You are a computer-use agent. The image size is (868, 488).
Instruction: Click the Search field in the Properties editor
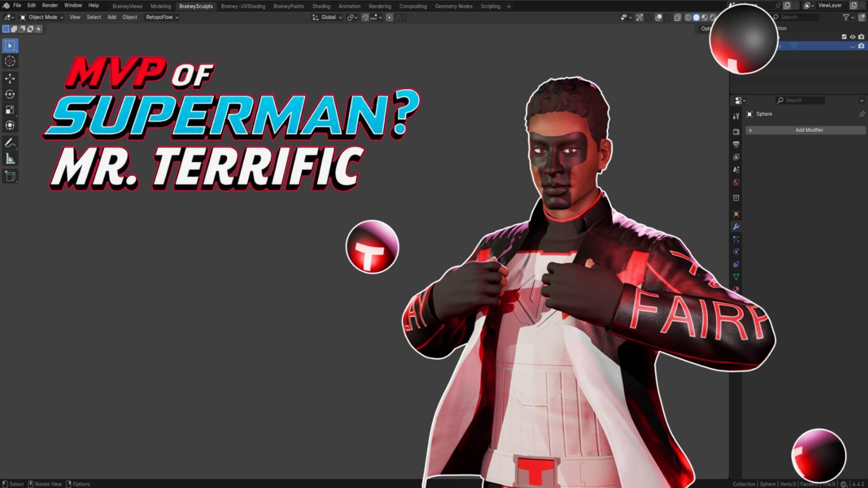pos(800,100)
